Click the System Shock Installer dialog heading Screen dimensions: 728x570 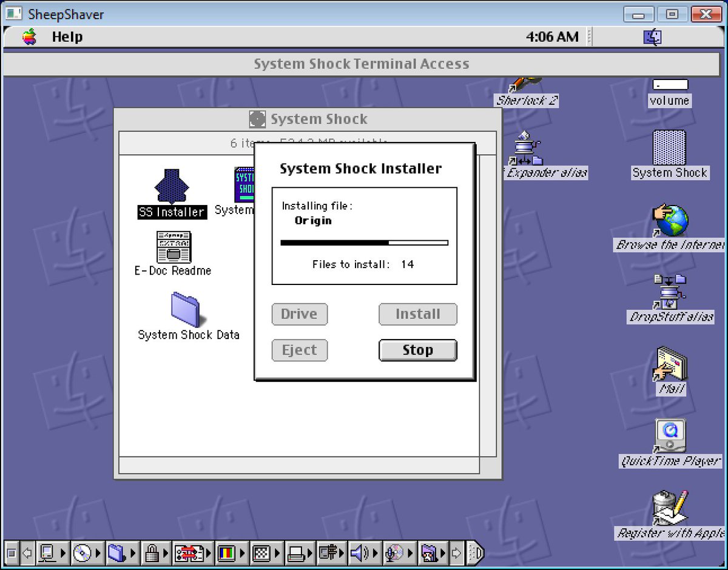360,169
